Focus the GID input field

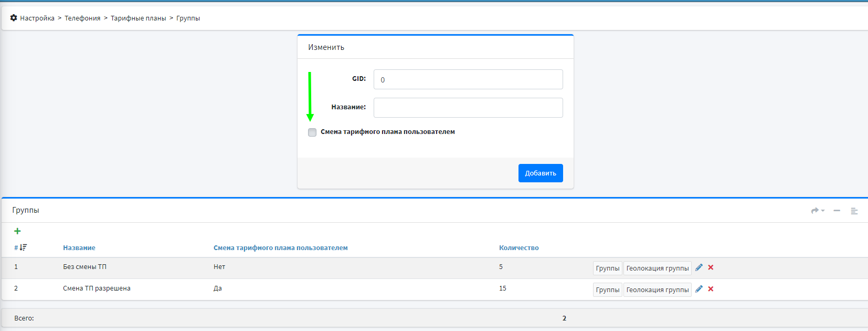(x=468, y=79)
